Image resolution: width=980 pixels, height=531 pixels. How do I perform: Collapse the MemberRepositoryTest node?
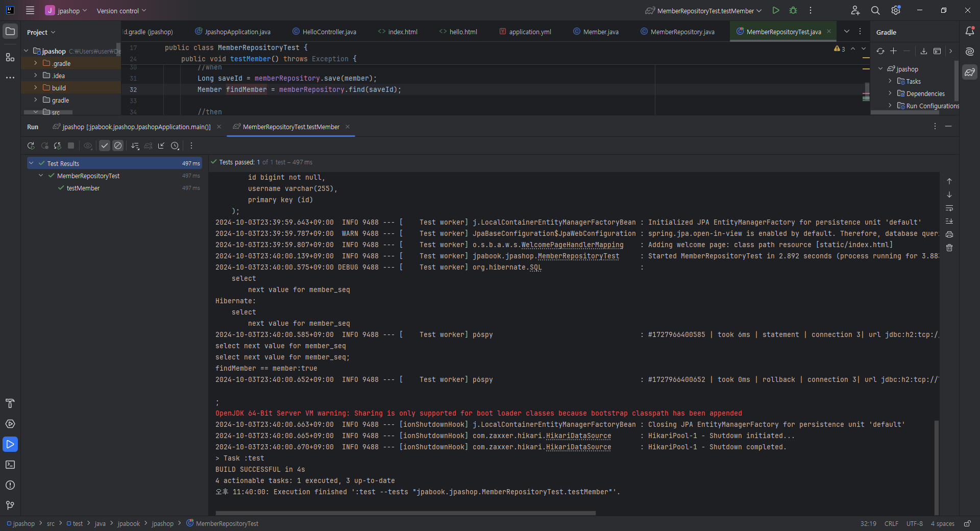(x=41, y=176)
